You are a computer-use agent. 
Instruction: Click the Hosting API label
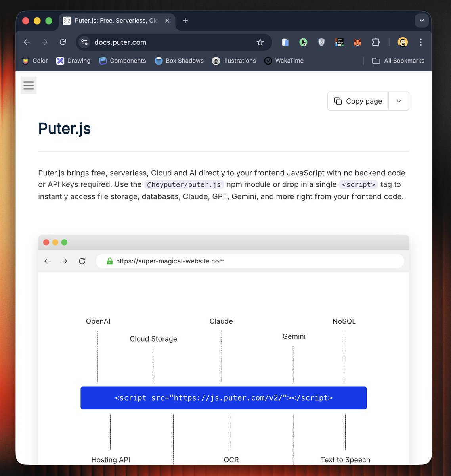point(111,460)
